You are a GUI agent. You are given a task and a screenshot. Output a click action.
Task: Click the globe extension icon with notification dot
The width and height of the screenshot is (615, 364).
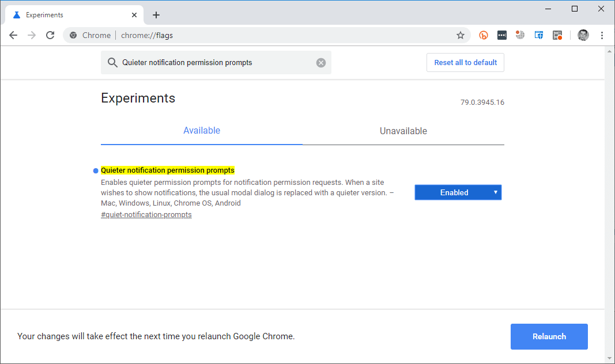(x=520, y=35)
